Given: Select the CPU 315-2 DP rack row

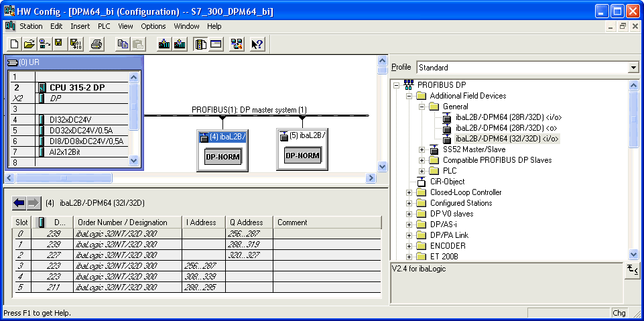Looking at the screenshot, I should (78, 88).
